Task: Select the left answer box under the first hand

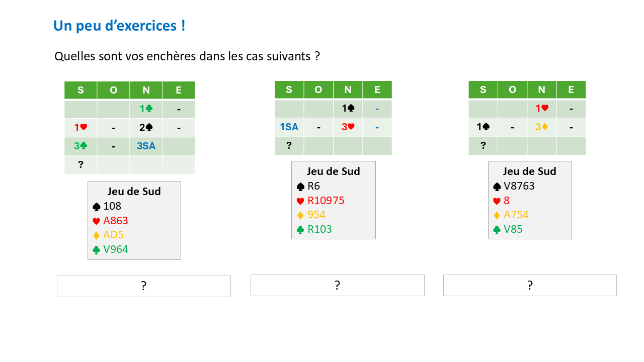Action: tap(143, 286)
